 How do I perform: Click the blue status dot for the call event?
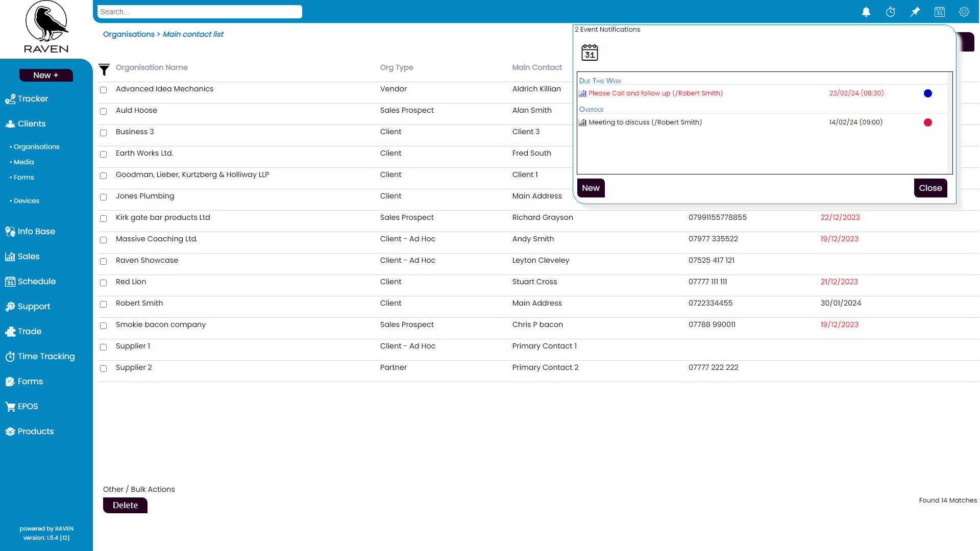pyautogui.click(x=928, y=93)
